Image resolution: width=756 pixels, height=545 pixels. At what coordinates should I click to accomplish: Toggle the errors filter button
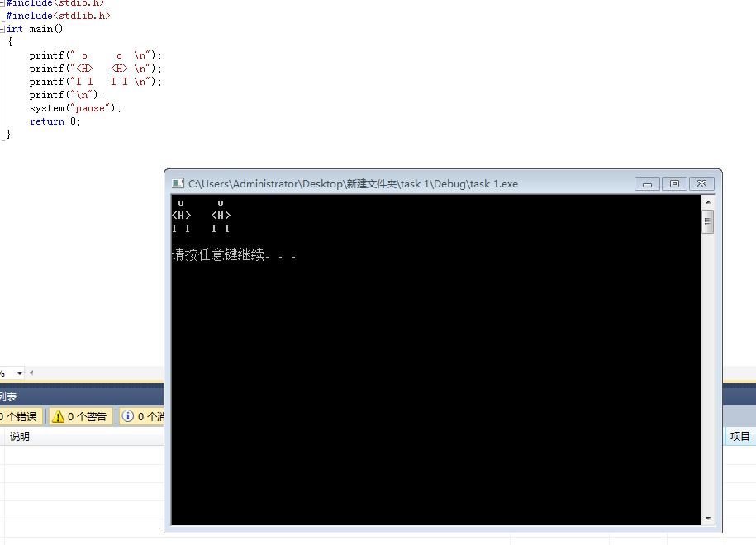click(21, 416)
